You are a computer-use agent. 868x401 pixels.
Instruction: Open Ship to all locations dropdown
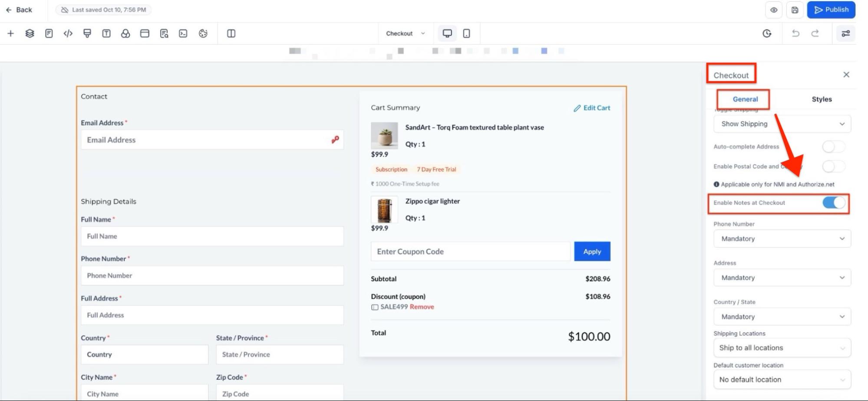tap(782, 348)
